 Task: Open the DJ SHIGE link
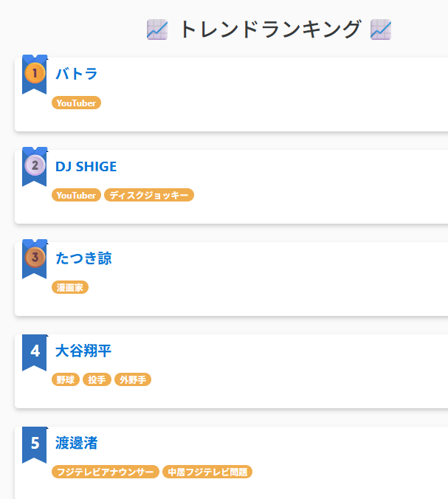(x=86, y=166)
